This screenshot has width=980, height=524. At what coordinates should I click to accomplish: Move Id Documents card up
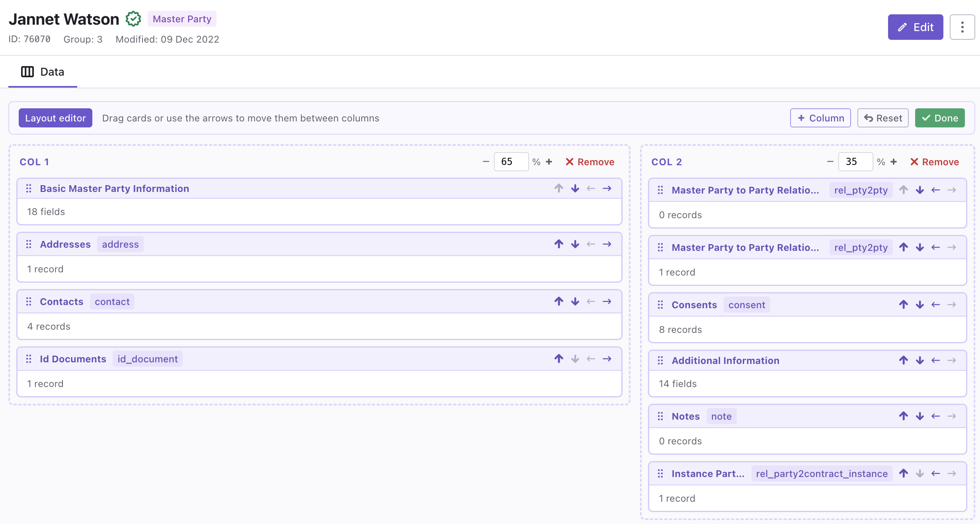(x=559, y=359)
